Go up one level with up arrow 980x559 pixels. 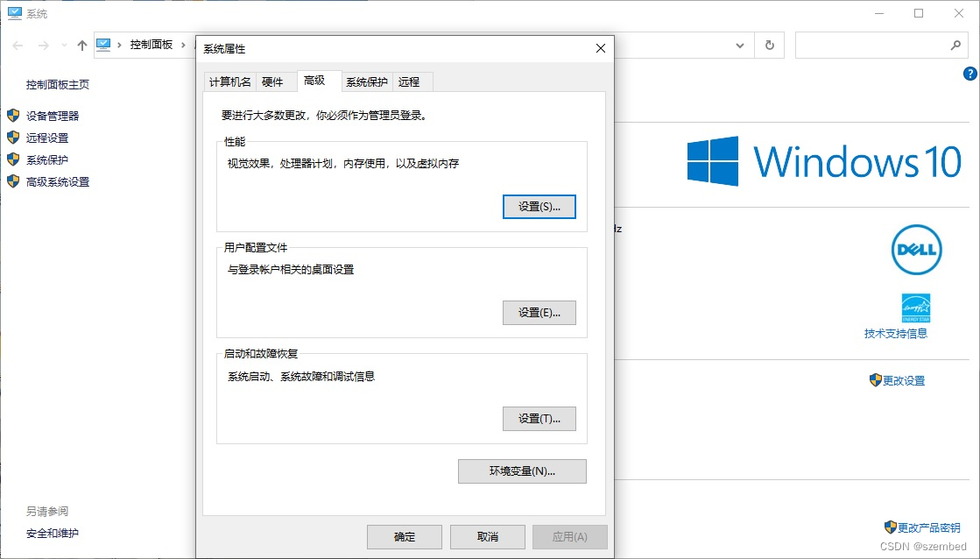[x=81, y=45]
